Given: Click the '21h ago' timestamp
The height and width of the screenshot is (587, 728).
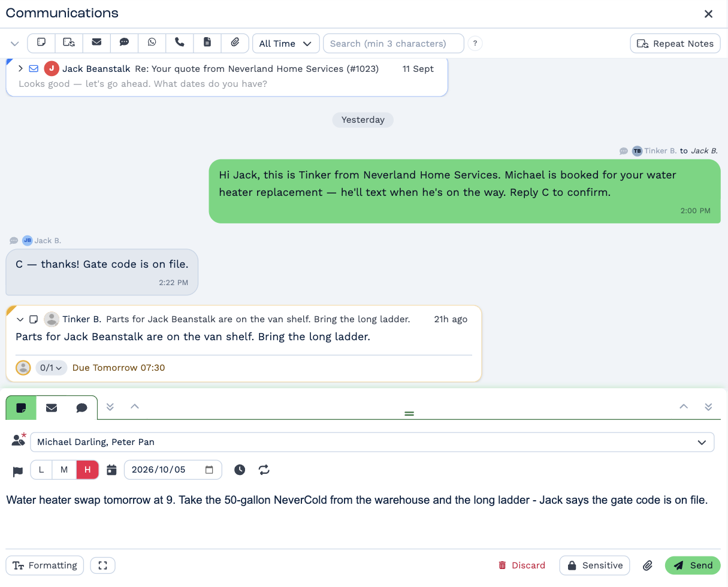Looking at the screenshot, I should point(451,319).
